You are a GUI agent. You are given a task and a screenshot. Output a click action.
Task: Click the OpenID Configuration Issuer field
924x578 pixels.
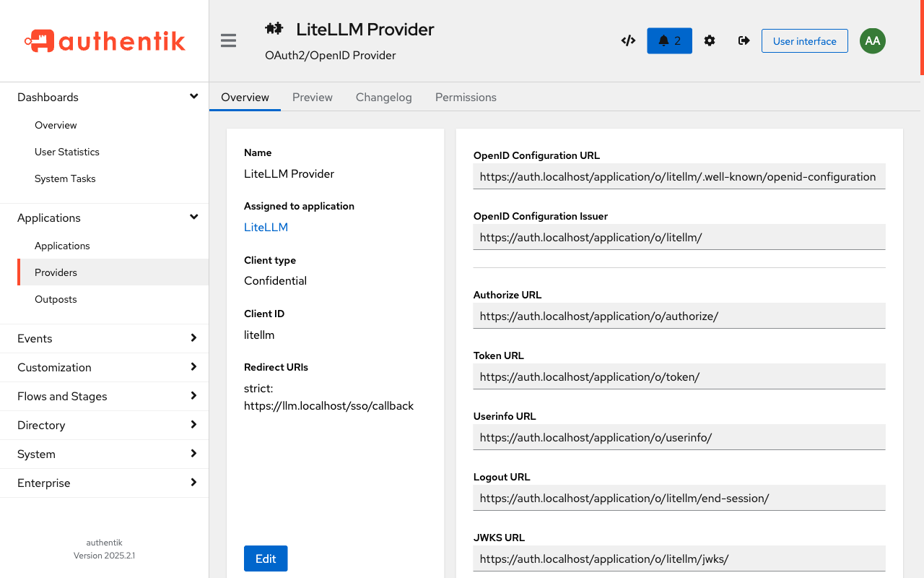tap(679, 237)
